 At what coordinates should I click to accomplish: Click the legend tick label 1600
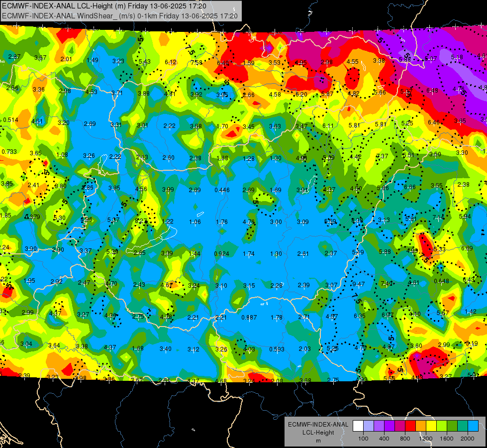click(x=447, y=439)
